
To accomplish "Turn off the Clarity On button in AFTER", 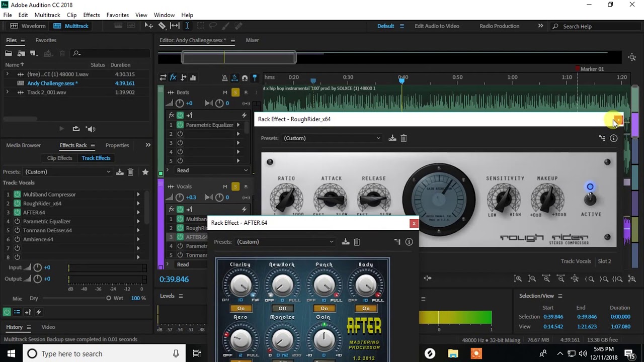I will (x=240, y=308).
